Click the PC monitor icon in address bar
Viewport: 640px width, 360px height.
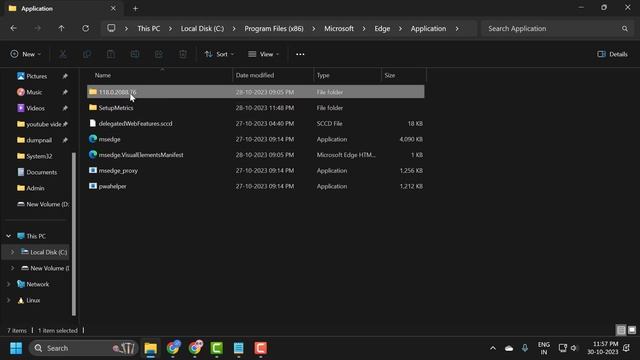(111, 28)
